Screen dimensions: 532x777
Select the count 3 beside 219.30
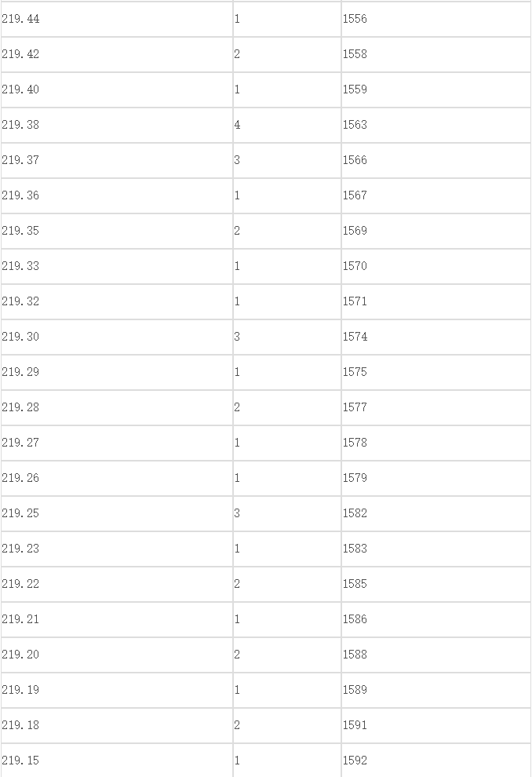coord(287,337)
